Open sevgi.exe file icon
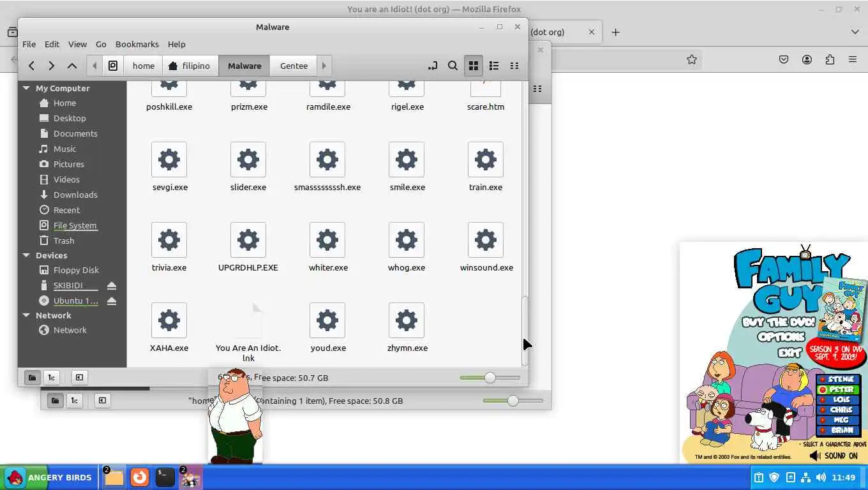The height and width of the screenshot is (490, 868). (169, 160)
